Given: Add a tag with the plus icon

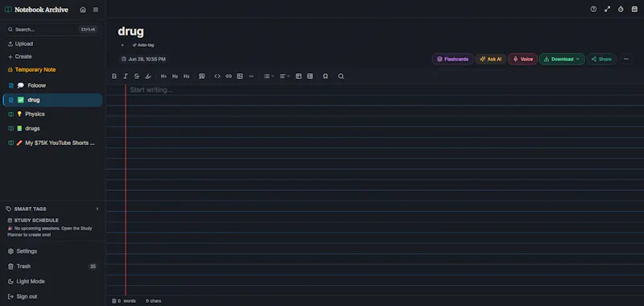Looking at the screenshot, I should [x=122, y=45].
